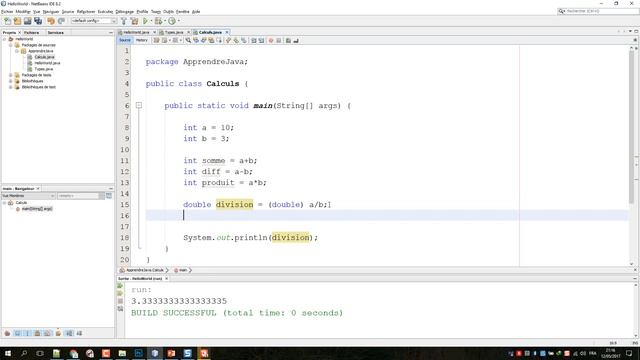
Task: Select the Calculs class in Navigator
Action: [21, 203]
